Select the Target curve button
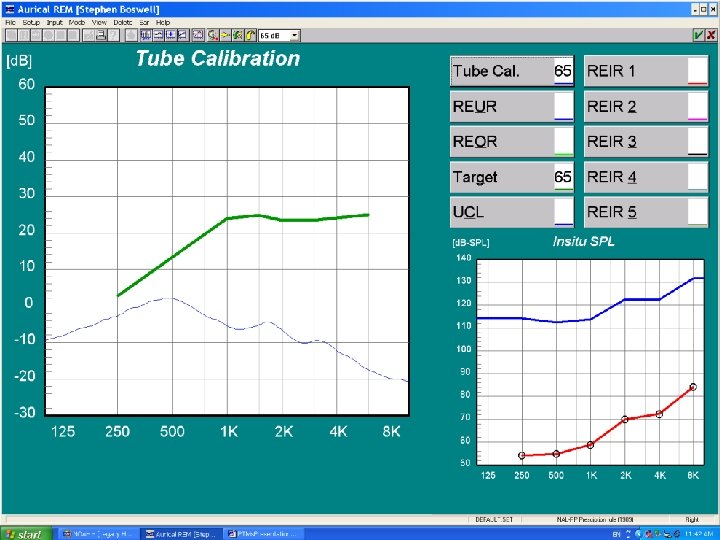The height and width of the screenshot is (540, 720). [x=512, y=177]
